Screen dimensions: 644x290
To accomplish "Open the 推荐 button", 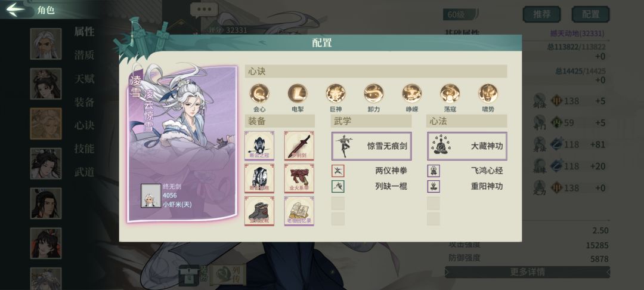I will point(541,14).
